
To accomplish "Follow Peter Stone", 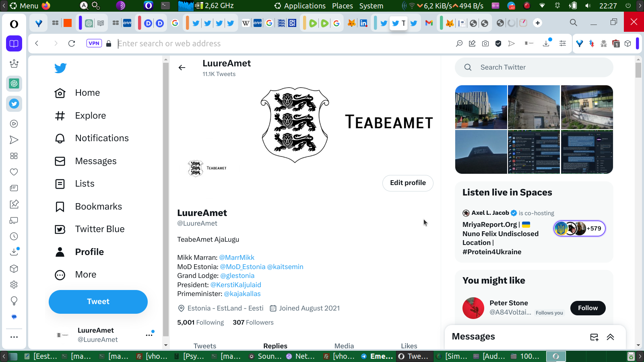I will pyautogui.click(x=588, y=308).
